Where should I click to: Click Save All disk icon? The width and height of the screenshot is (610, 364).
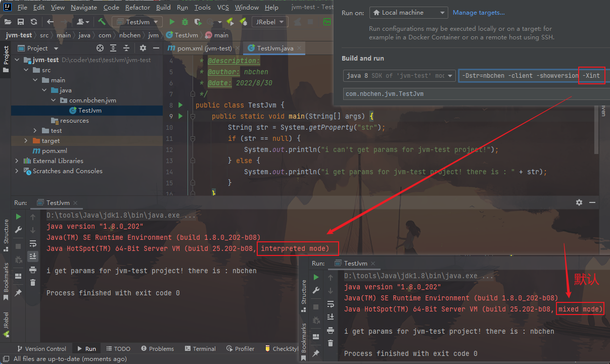21,22
